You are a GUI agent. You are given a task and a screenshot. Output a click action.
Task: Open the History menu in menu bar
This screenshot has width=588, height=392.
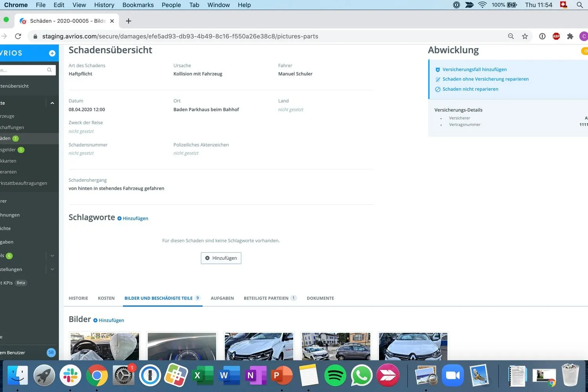coord(104,5)
